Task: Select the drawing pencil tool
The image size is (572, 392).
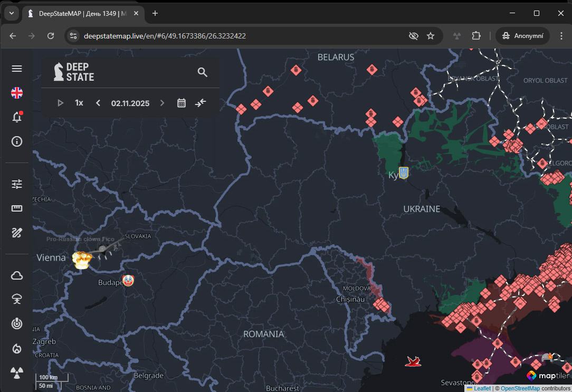Action: [x=17, y=233]
